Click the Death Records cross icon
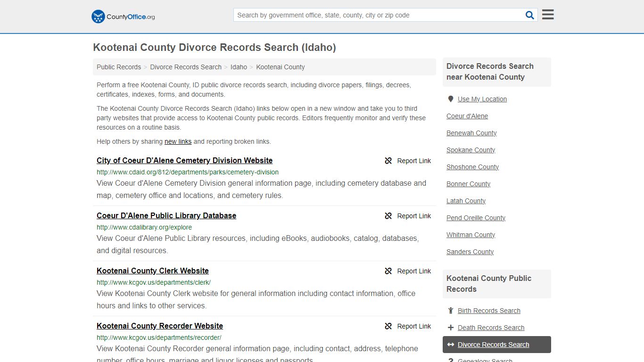The height and width of the screenshot is (362, 644). (451, 328)
